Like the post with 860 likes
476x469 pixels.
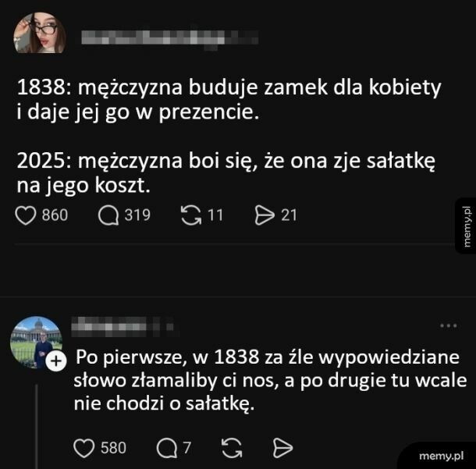[x=26, y=215]
